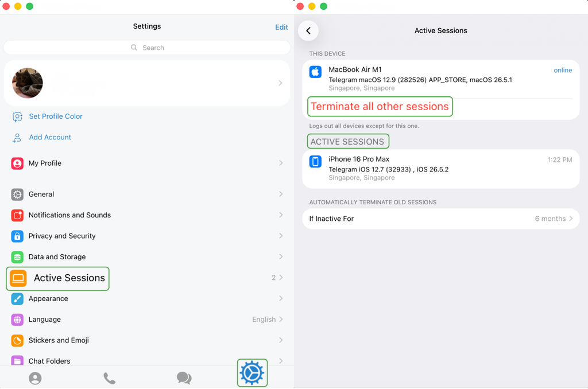Select the MacBook Air M1 session

pyautogui.click(x=440, y=79)
